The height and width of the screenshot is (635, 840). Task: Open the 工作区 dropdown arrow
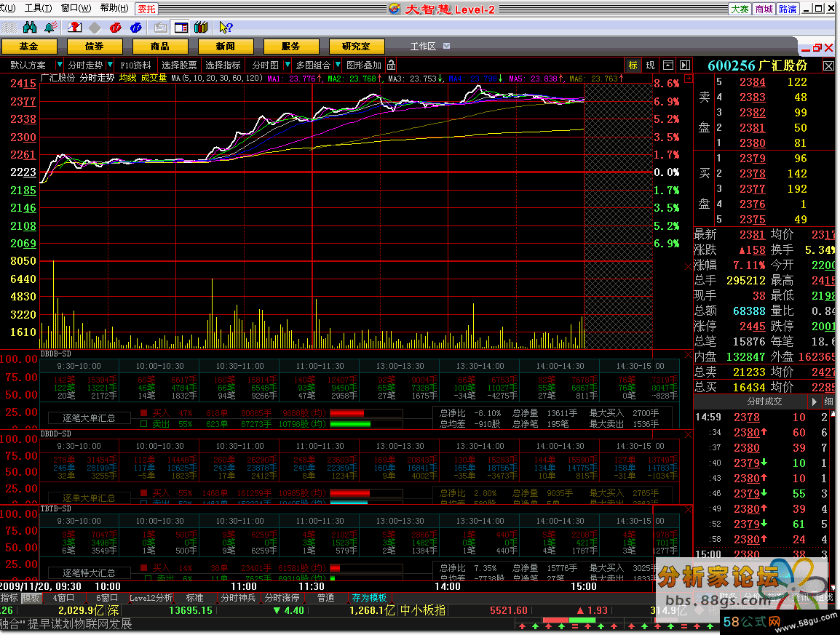[447, 46]
